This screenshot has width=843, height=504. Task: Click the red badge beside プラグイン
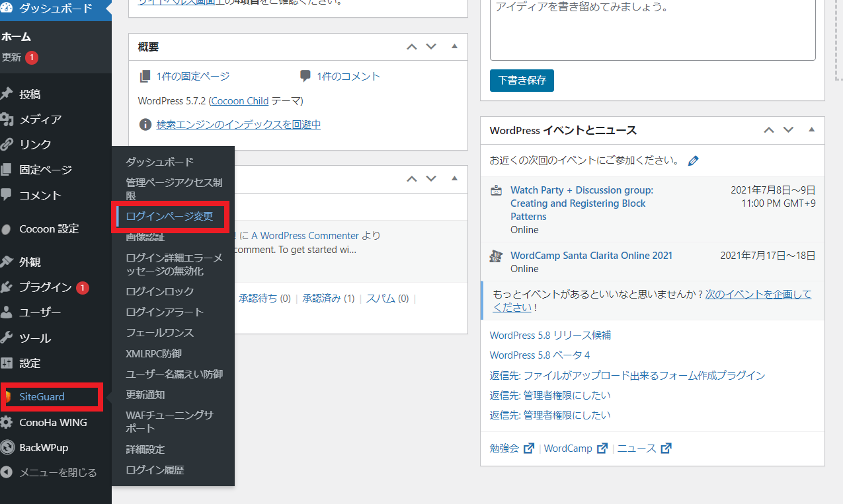click(82, 287)
